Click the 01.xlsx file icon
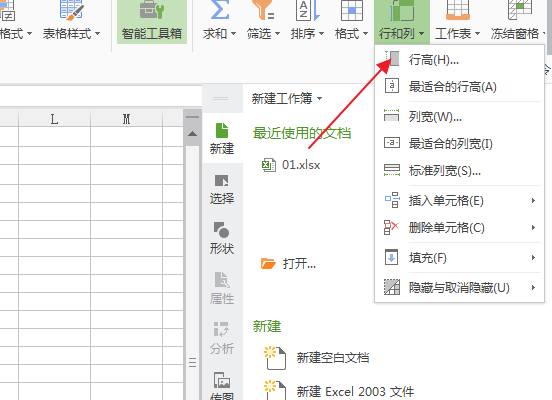Screen dimensions: 552x400 [x=269, y=165]
